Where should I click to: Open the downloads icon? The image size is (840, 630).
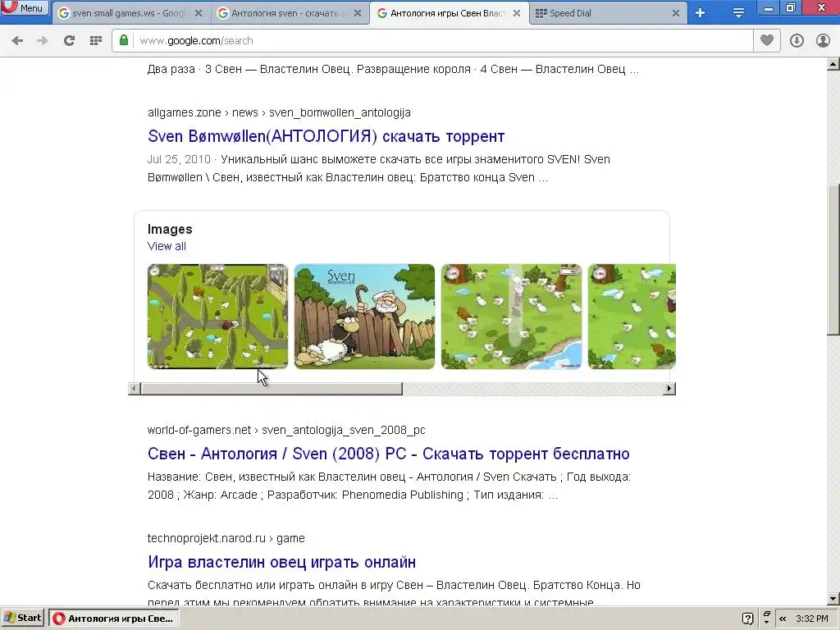pyautogui.click(x=797, y=41)
